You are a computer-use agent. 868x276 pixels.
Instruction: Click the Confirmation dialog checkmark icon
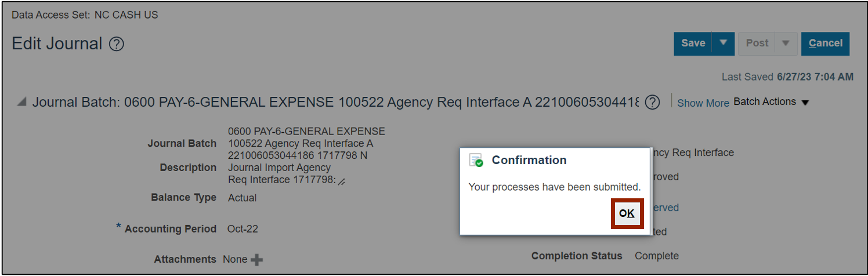476,161
